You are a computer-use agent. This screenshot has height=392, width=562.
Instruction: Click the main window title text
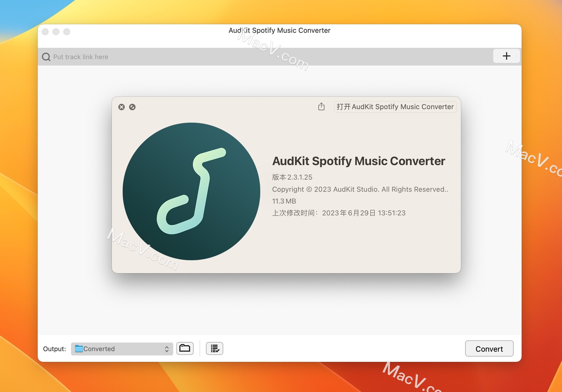coord(280,30)
